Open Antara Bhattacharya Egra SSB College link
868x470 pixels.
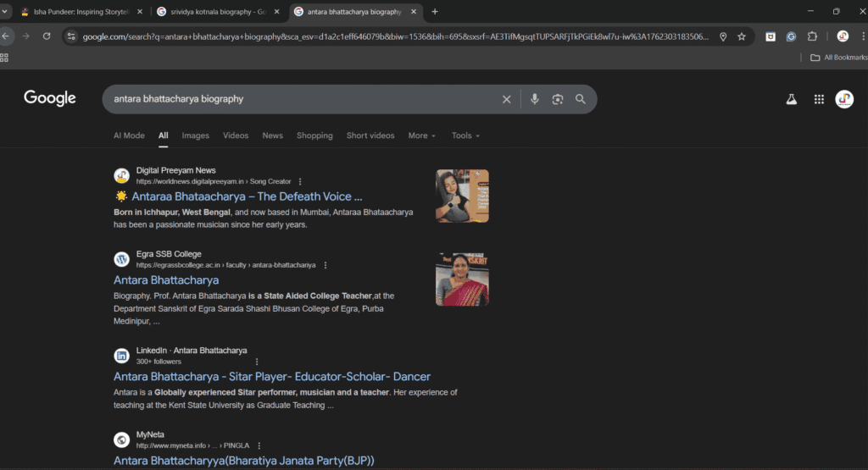pyautogui.click(x=166, y=280)
